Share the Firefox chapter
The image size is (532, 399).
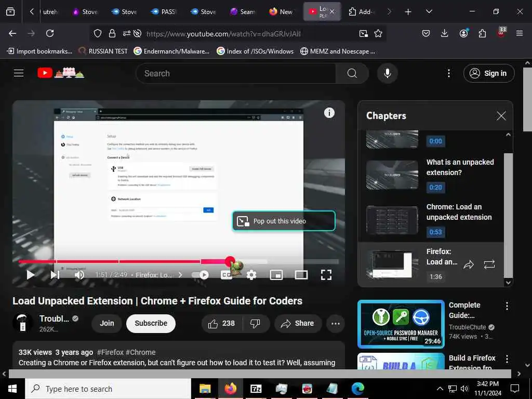point(469,264)
